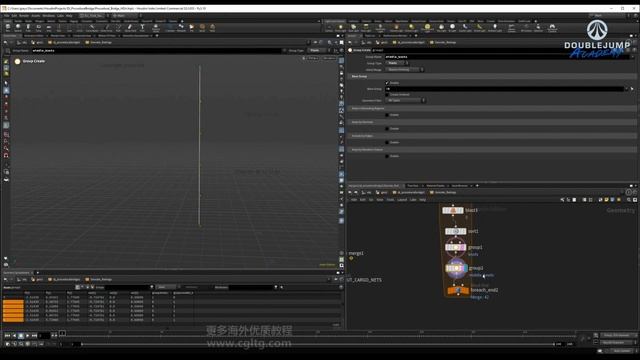The height and width of the screenshot is (360, 640).
Task: Click the group2 node
Action: point(456,268)
